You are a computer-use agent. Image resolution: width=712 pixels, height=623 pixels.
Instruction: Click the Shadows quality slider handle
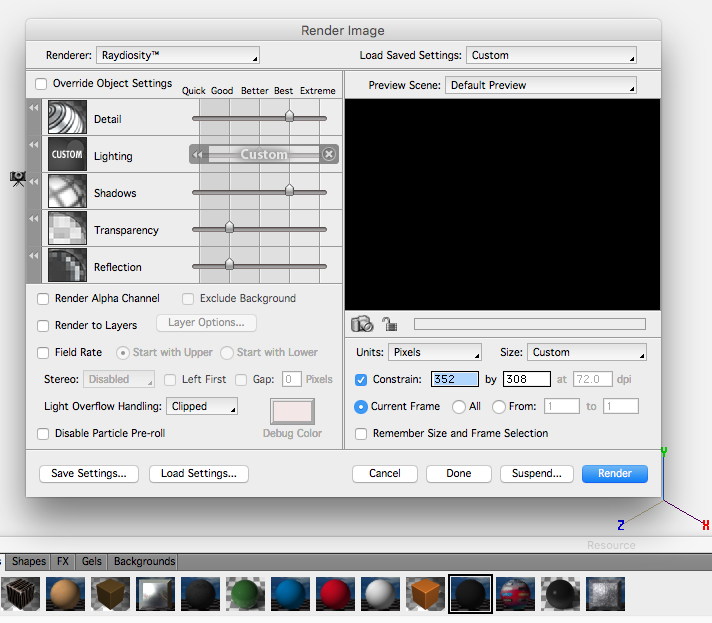point(289,190)
